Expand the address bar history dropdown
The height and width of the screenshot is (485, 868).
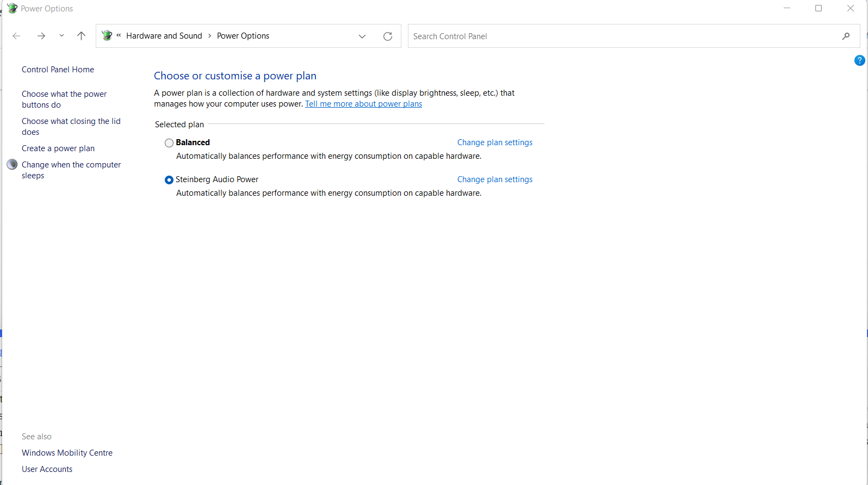coord(362,36)
